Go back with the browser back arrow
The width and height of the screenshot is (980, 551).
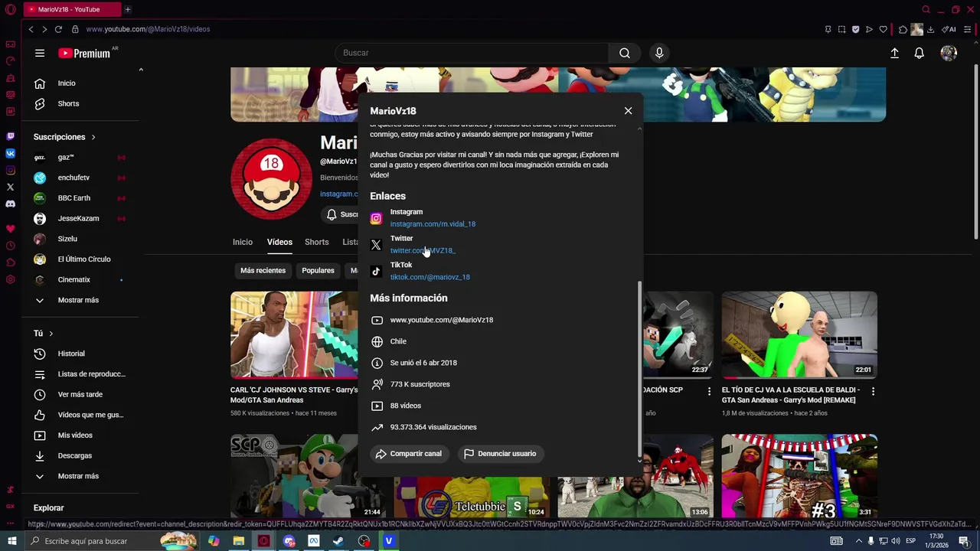click(x=31, y=29)
